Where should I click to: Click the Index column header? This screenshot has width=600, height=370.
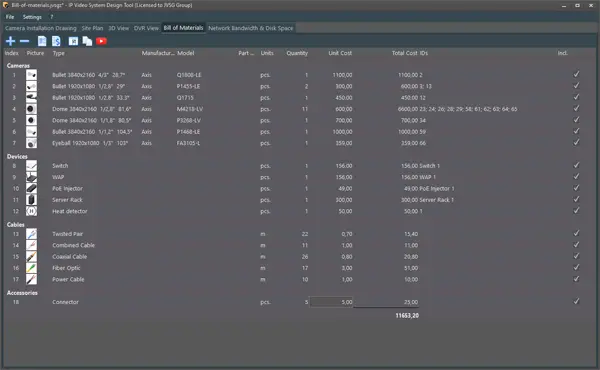[11, 53]
